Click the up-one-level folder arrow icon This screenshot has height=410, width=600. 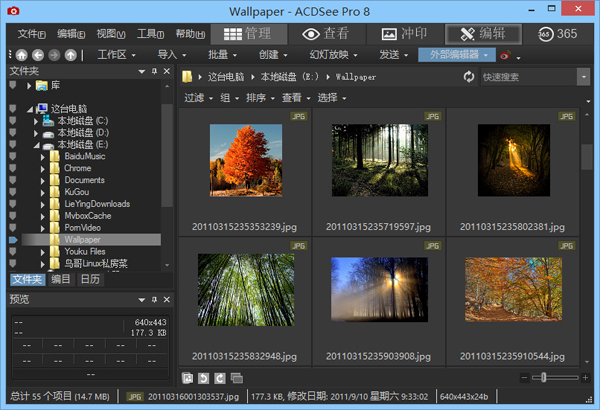(x=70, y=55)
